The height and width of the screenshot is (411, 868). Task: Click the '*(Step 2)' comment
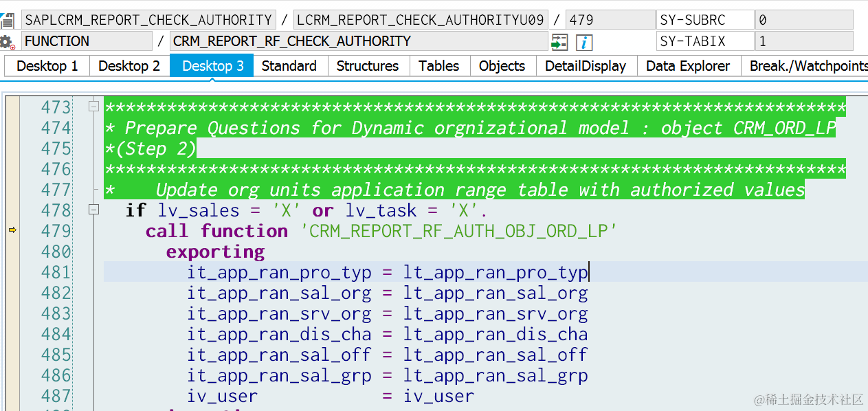[x=151, y=148]
